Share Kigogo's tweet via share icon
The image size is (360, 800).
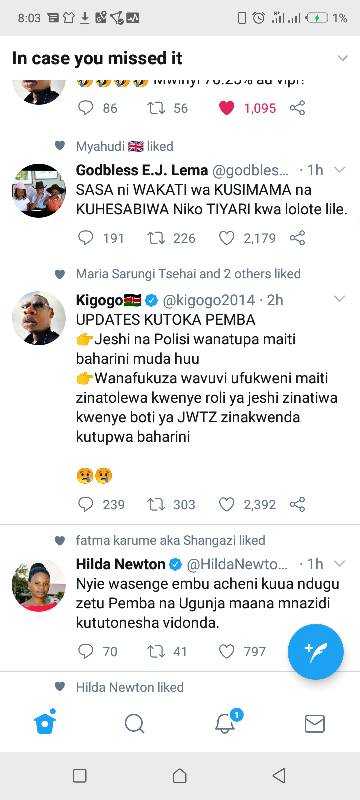[297, 505]
